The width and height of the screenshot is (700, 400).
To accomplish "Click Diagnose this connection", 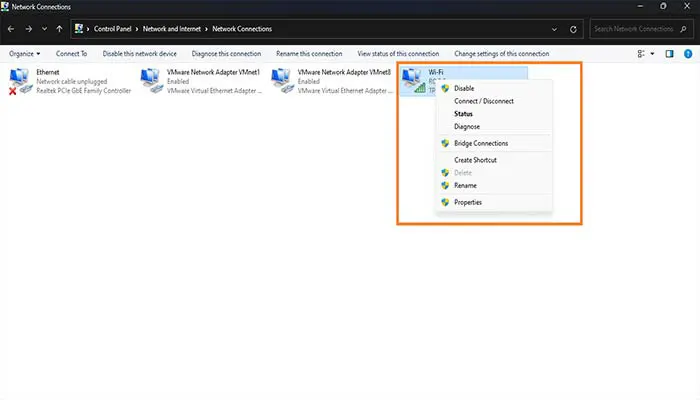I will point(226,54).
